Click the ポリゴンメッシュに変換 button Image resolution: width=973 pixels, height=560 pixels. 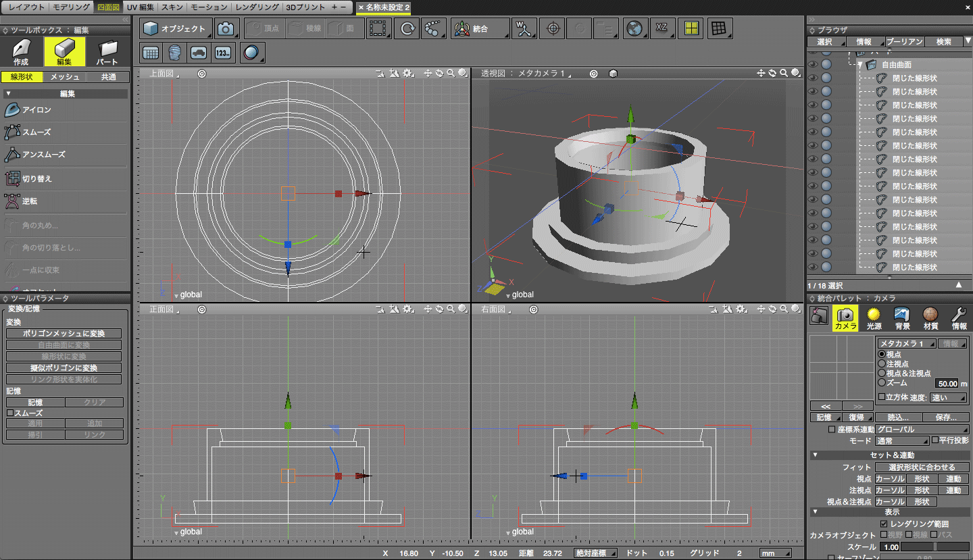click(65, 334)
